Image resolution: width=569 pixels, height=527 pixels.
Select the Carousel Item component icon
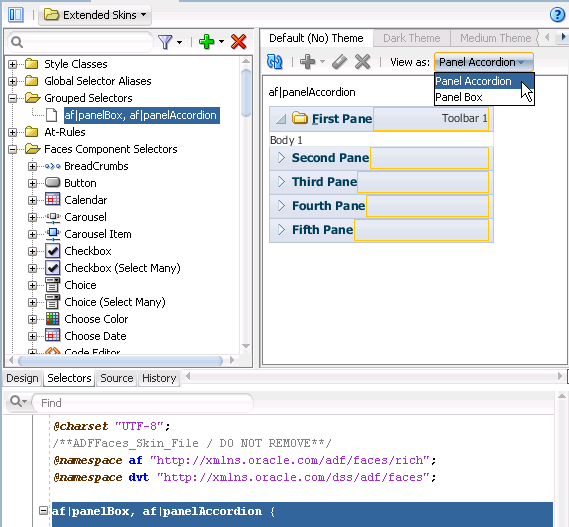(53, 234)
